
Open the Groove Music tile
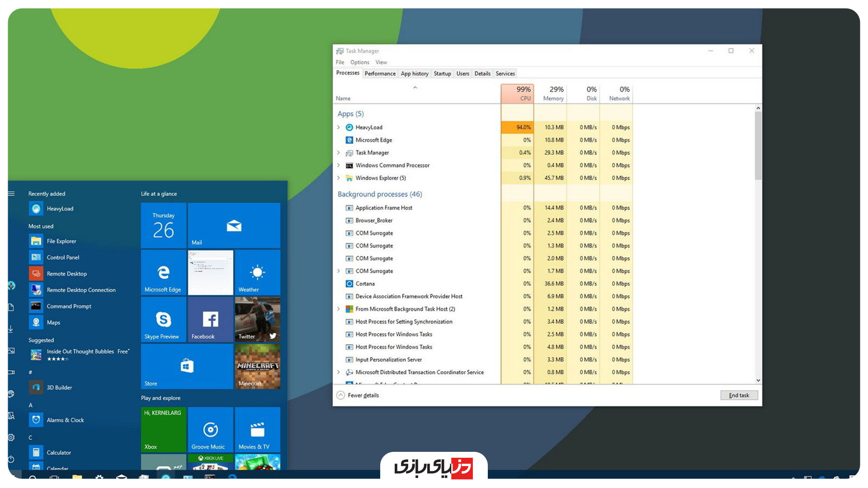(x=210, y=430)
